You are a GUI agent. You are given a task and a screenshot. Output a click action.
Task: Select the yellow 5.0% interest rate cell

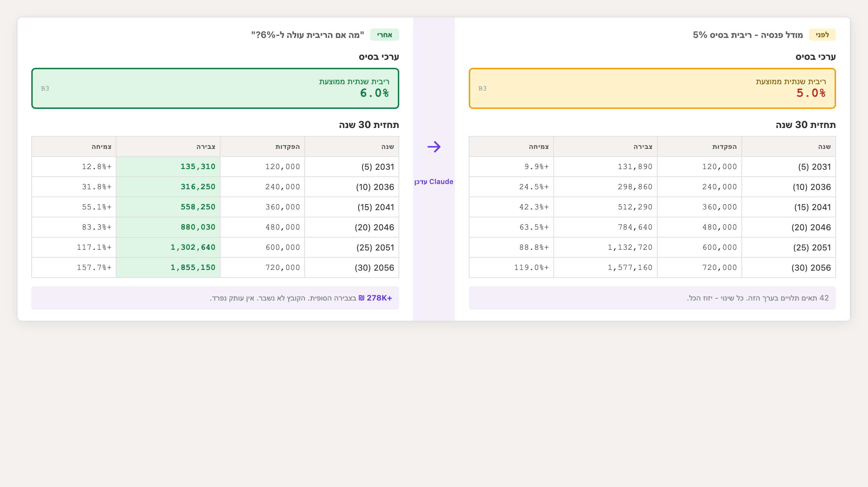pyautogui.click(x=652, y=88)
